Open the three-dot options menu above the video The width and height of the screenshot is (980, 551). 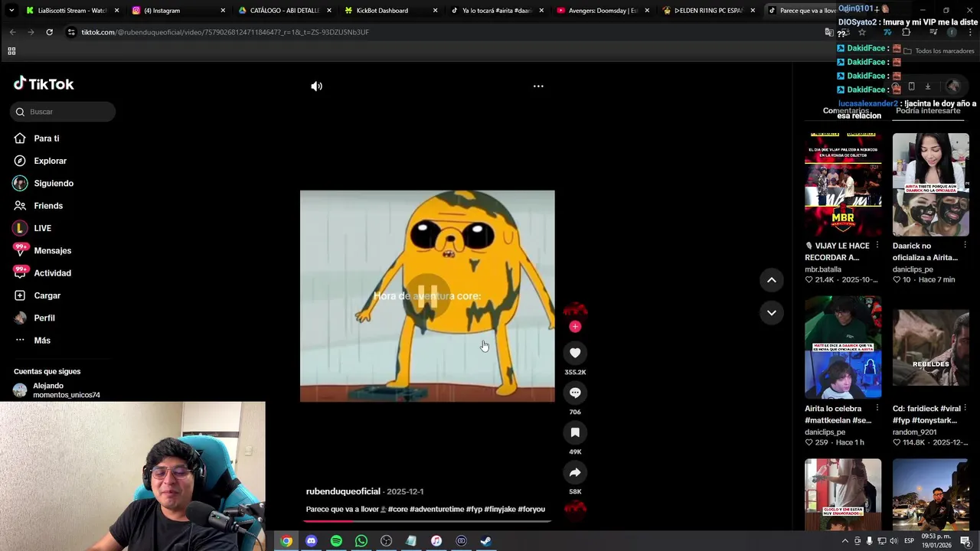[x=538, y=86]
